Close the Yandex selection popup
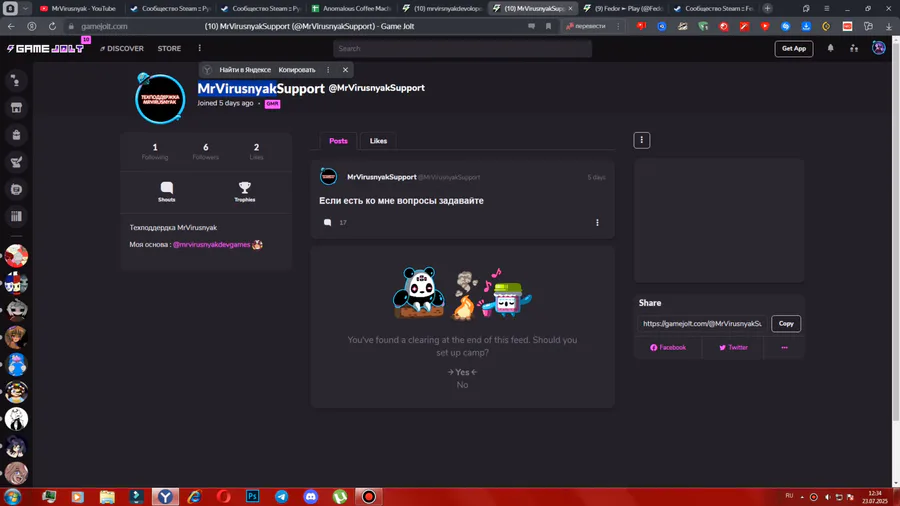Viewport: 900px width, 506px height. (345, 70)
